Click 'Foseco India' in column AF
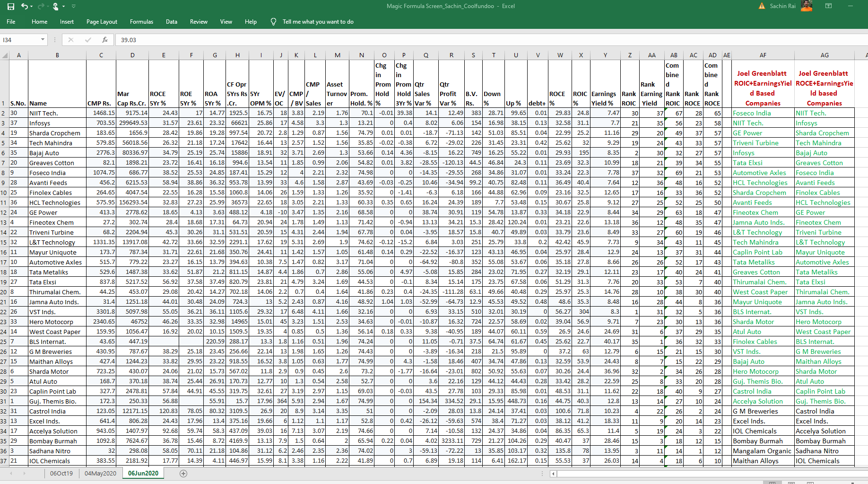The image size is (868, 484). pos(763,113)
